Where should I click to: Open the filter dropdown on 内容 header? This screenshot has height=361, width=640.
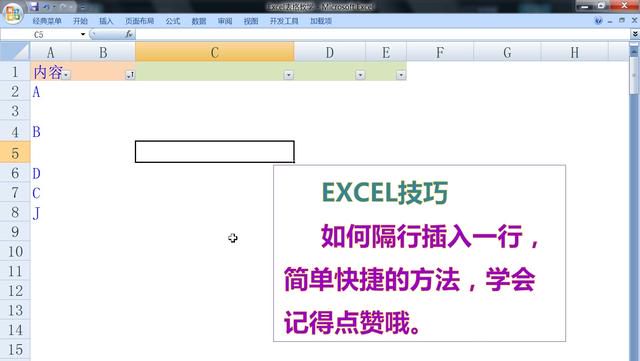point(66,75)
